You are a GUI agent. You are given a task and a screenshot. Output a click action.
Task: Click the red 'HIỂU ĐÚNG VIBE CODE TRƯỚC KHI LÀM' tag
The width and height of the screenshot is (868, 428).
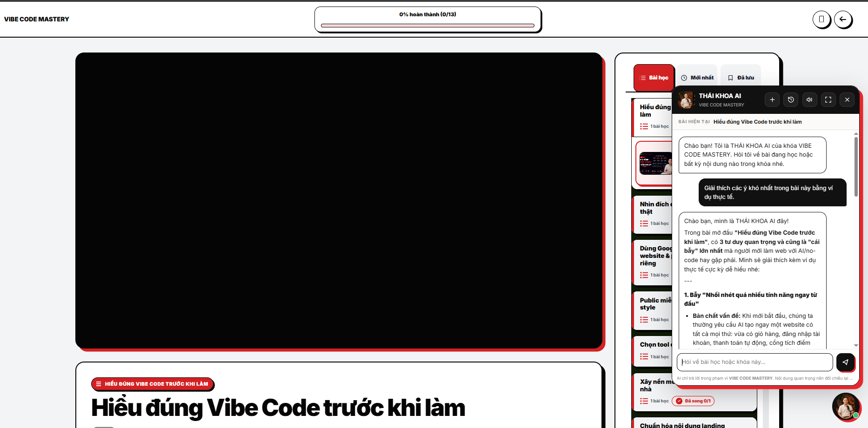pos(153,384)
